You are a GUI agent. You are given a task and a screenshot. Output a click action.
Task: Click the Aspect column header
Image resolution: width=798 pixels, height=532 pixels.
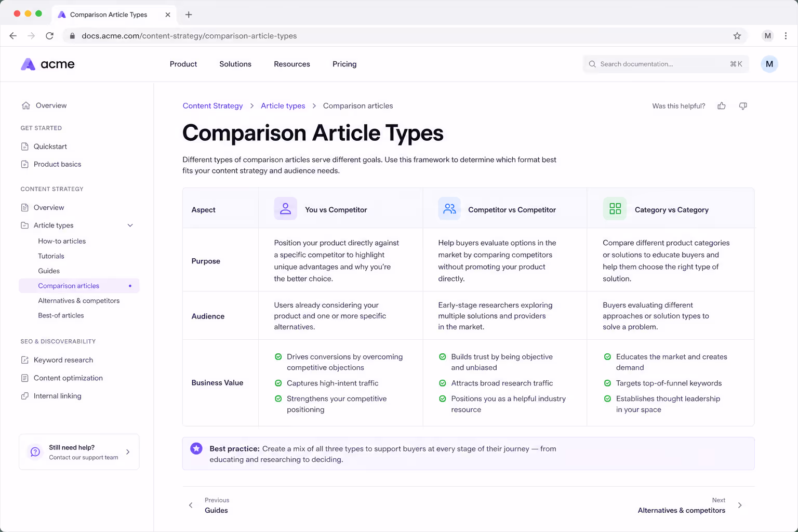click(x=203, y=210)
